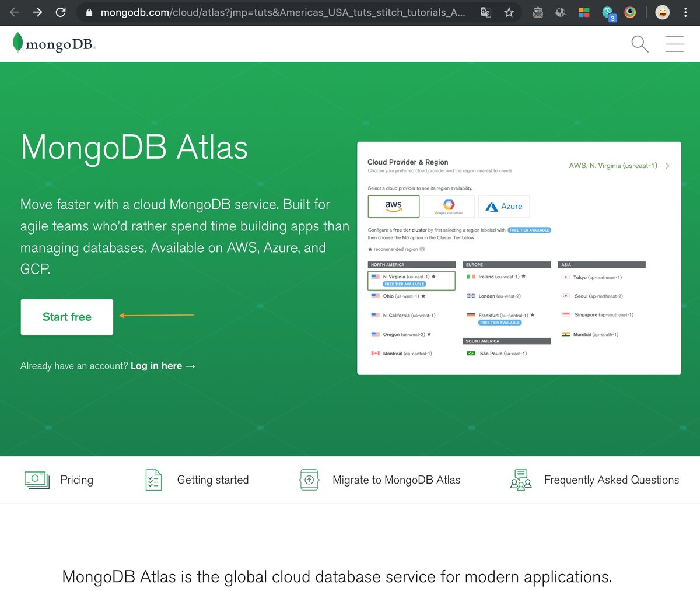Image resolution: width=700 pixels, height=591 pixels.
Task: Open Frequently Asked Questions link
Action: [x=611, y=480]
